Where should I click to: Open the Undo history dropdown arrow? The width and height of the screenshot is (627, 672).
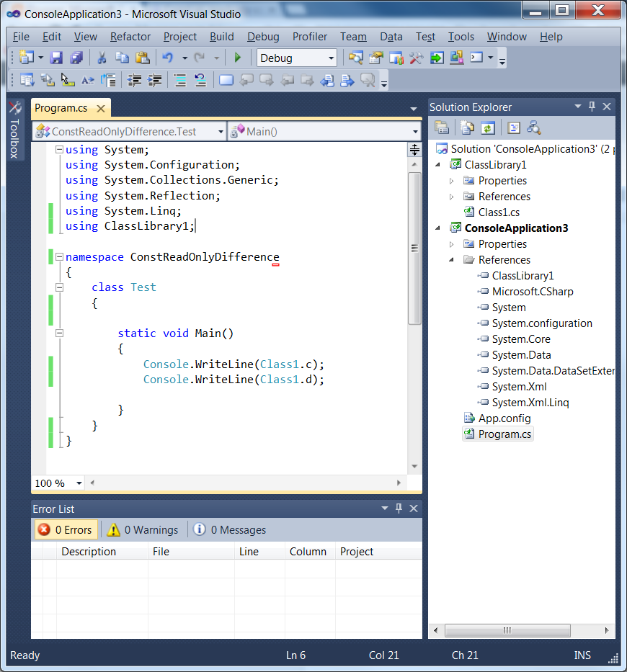click(x=184, y=58)
